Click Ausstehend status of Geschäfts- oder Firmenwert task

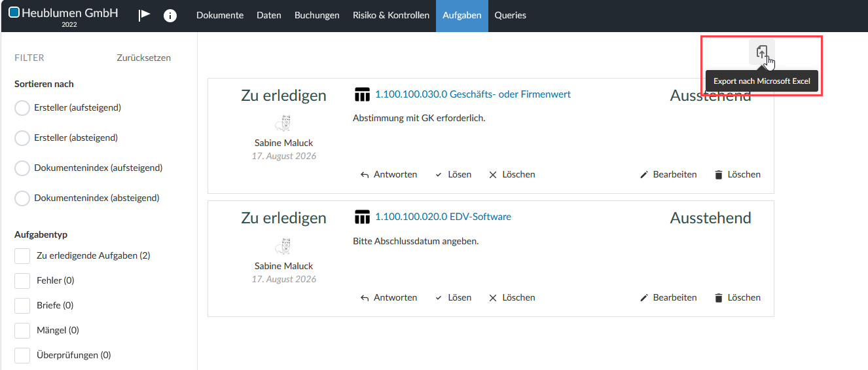(710, 96)
